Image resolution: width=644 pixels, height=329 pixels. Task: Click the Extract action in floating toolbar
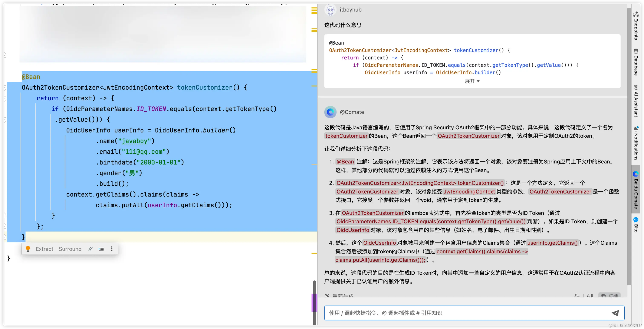point(45,249)
